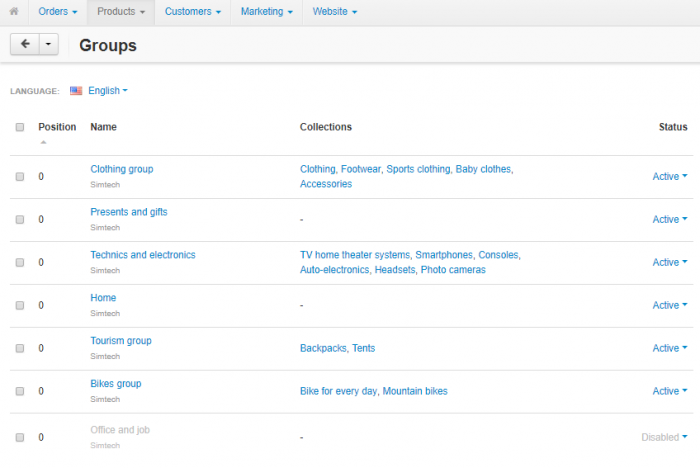Click Simtech under Office and job
Viewport: 700px width, 468px height.
click(105, 445)
